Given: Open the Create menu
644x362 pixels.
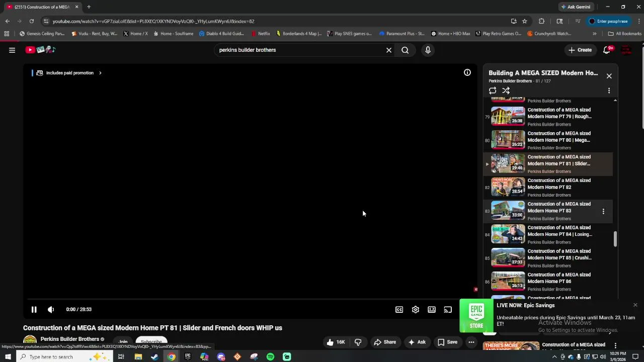Looking at the screenshot, I should (x=580, y=50).
